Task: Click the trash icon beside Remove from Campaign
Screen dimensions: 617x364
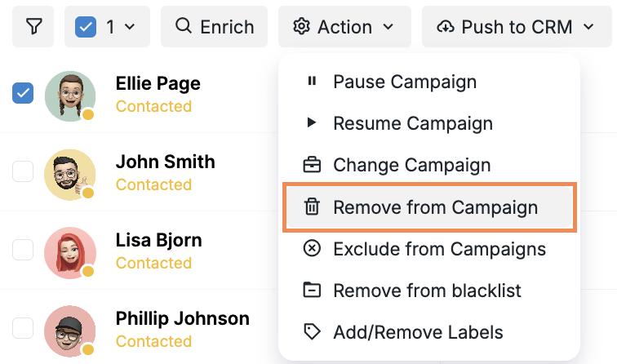Action: tap(312, 207)
